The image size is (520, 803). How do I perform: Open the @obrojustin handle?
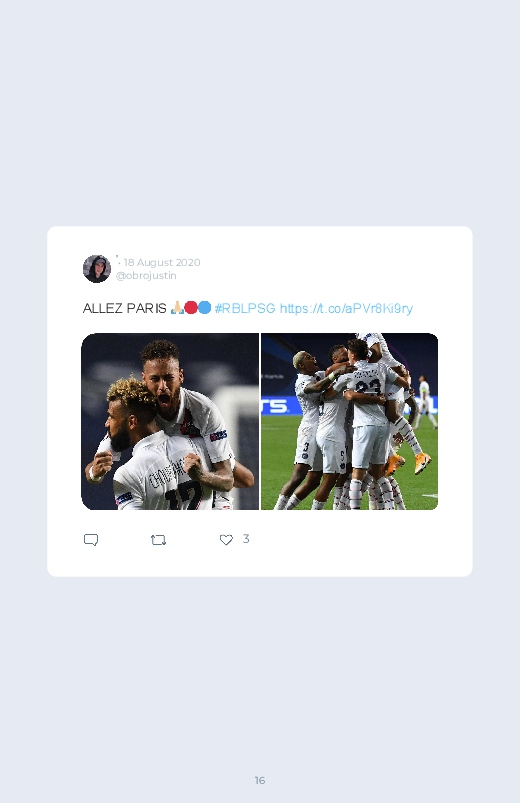pos(146,276)
